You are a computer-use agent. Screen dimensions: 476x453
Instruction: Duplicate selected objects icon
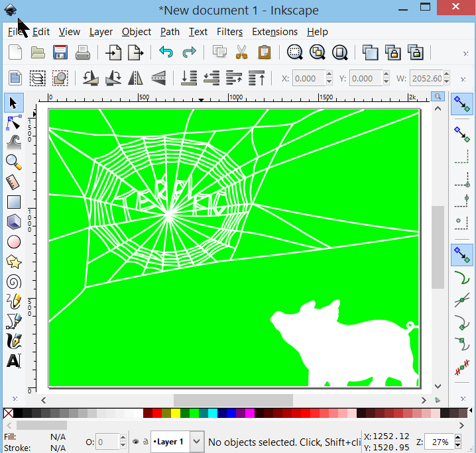click(x=371, y=52)
